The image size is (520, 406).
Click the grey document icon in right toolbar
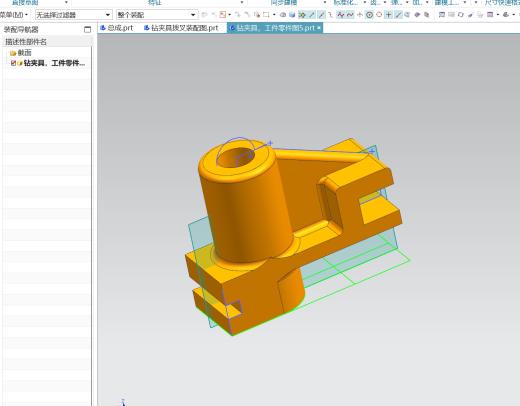point(480,15)
